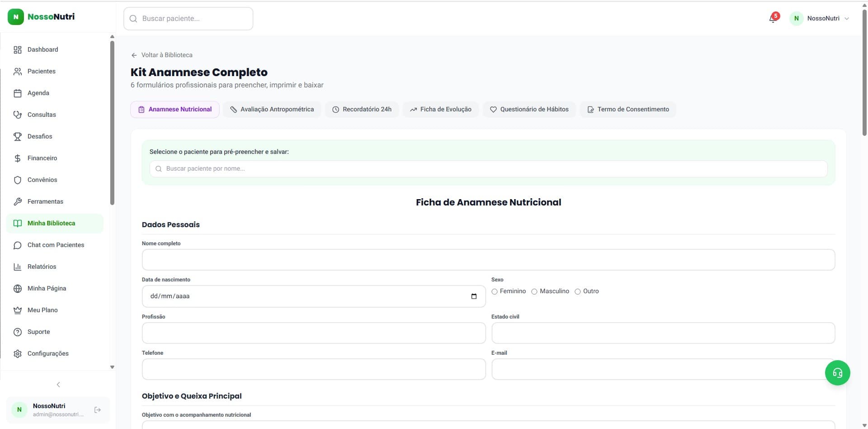868x429 pixels.
Task: Click the back arrow before Voltar à Biblioteca
Action: click(134, 55)
